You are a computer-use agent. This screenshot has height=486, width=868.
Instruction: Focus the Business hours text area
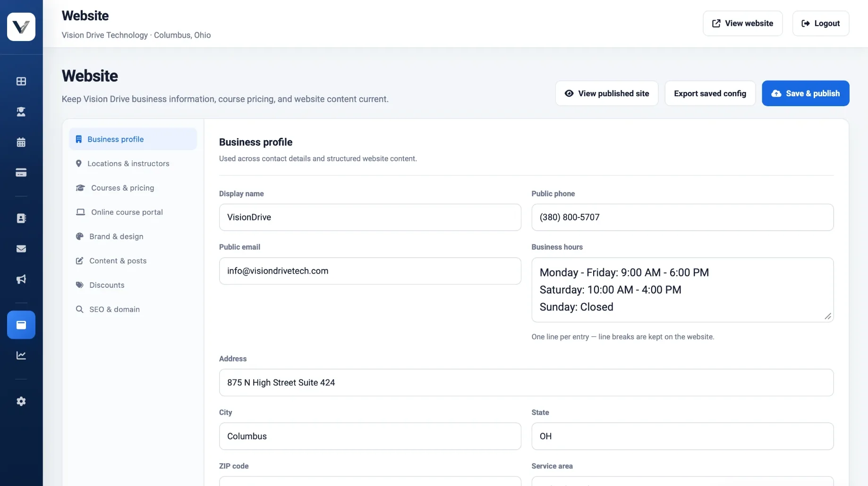pos(682,290)
